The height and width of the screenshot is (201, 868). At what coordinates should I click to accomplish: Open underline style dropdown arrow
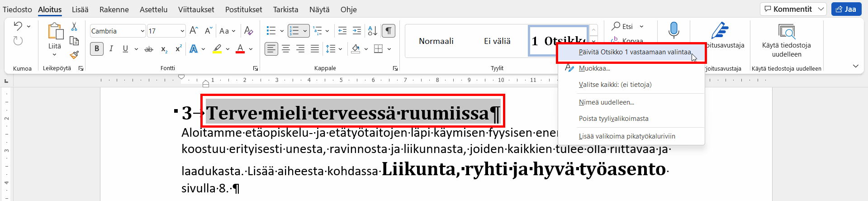click(x=136, y=49)
